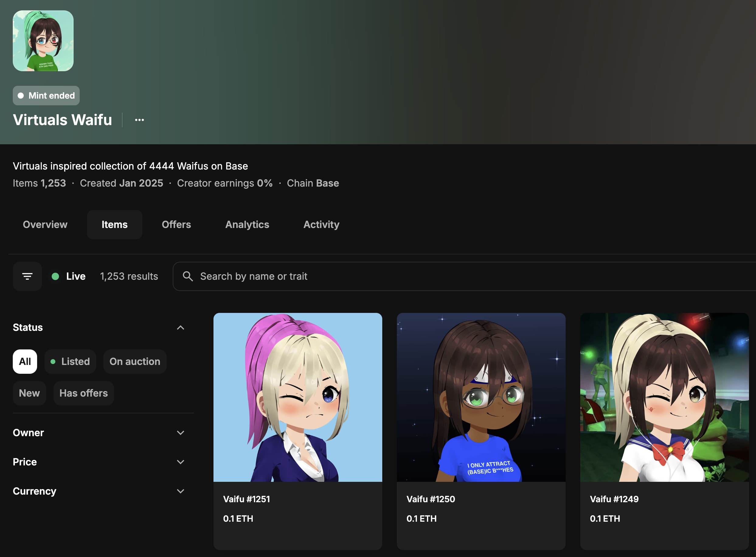Select the All status filter
This screenshot has width=756, height=557.
[x=25, y=362]
